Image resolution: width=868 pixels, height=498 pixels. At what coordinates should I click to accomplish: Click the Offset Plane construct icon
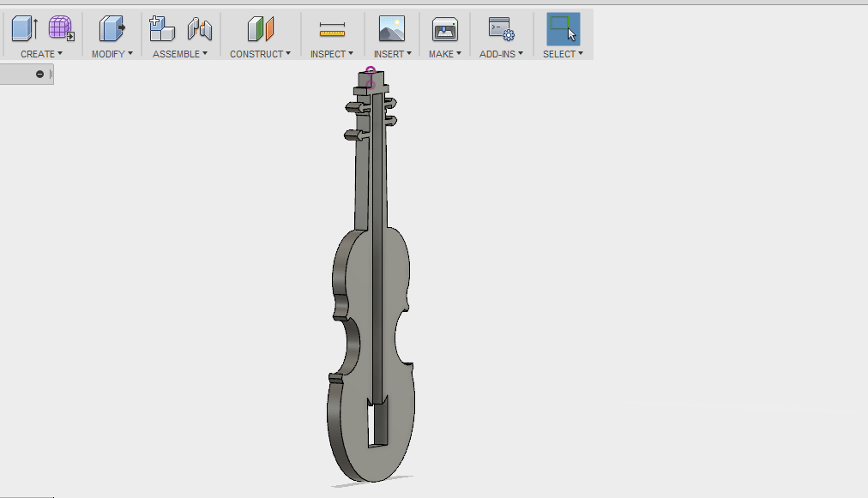point(260,29)
